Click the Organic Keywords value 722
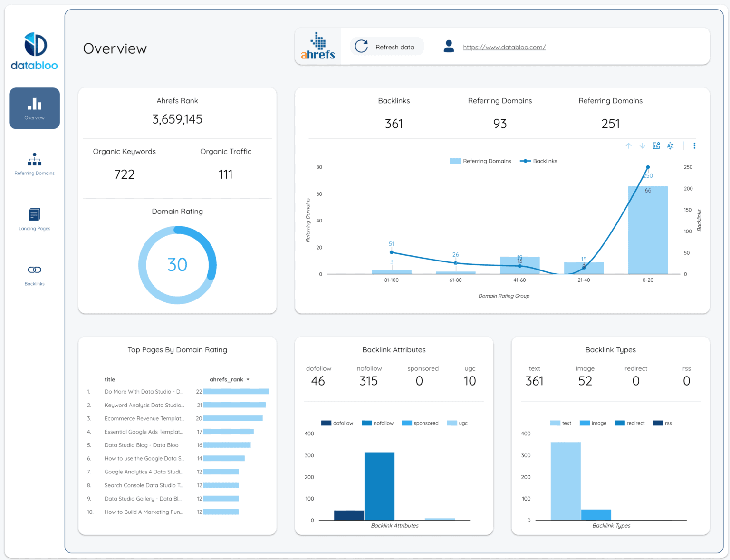 tap(125, 174)
